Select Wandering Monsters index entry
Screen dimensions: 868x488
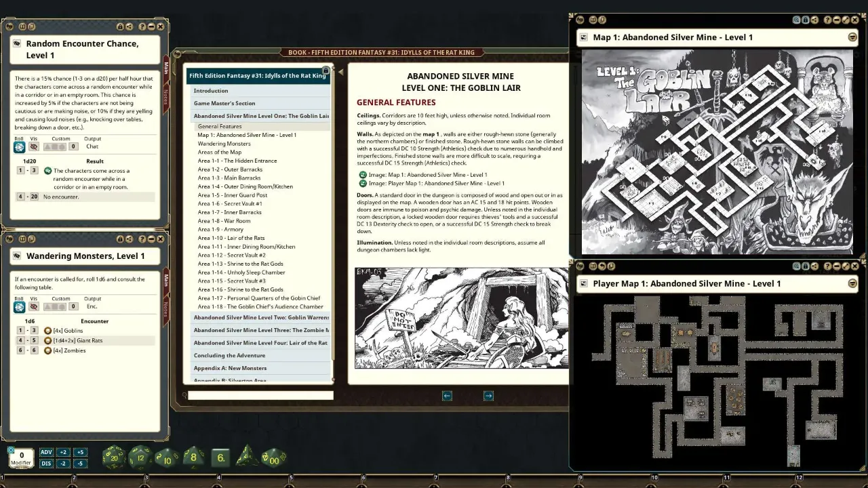pos(224,144)
